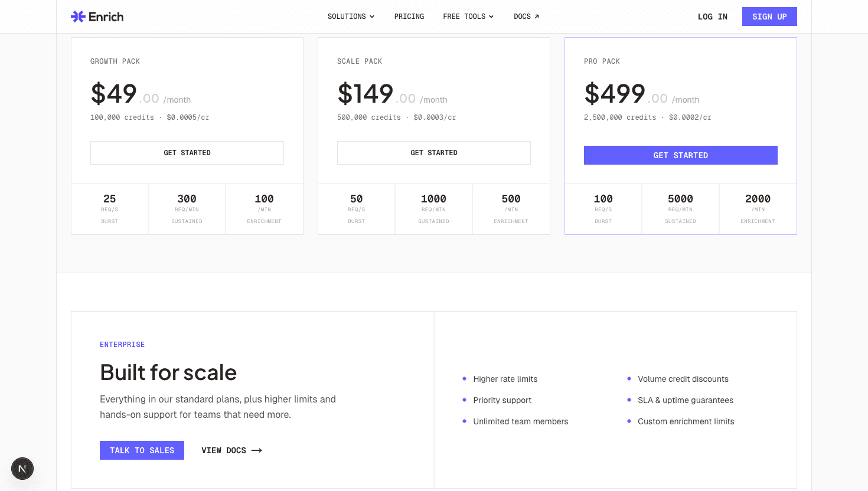868x491 pixels.
Task: Select the PRICING navigation item
Action: 409,17
